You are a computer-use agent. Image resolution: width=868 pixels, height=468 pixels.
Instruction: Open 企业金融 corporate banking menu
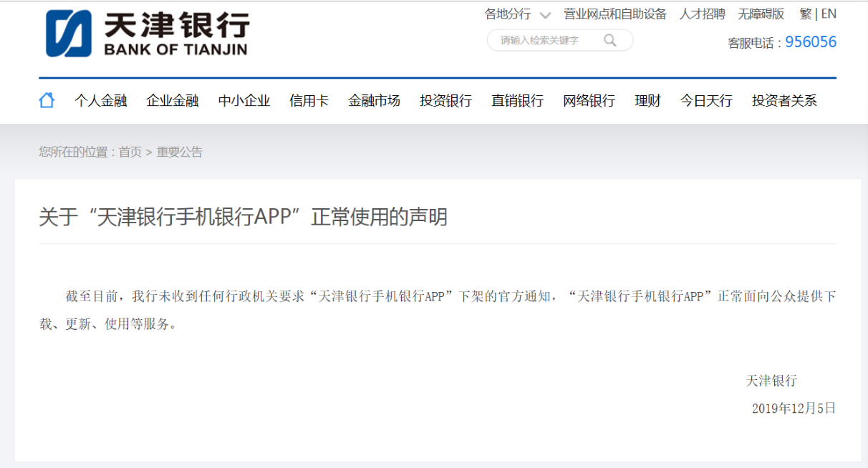(174, 101)
